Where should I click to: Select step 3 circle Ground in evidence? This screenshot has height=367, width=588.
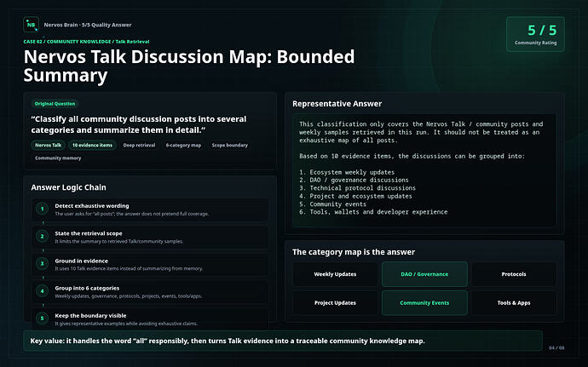tap(42, 263)
